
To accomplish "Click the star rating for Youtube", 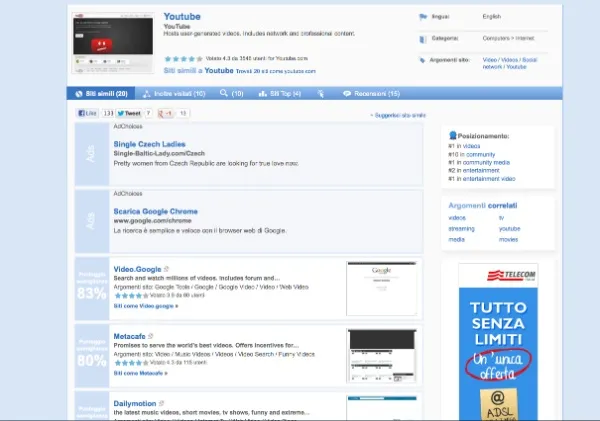I will (183, 59).
